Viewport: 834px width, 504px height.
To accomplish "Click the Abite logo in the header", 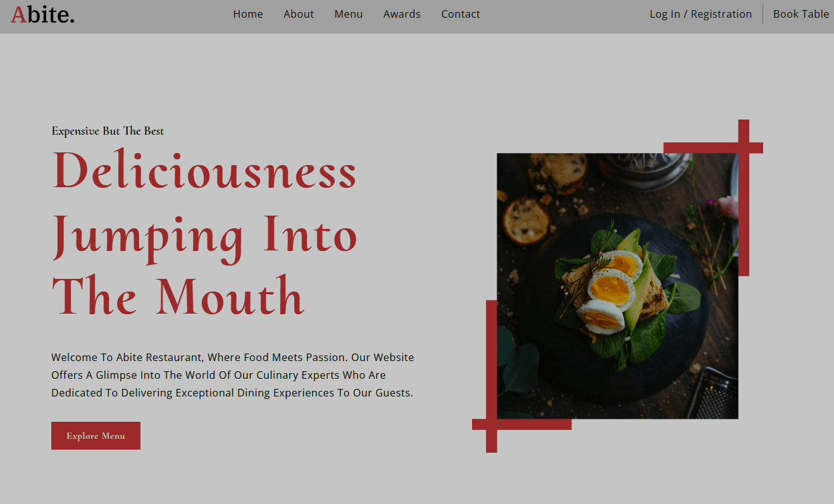I will tap(43, 14).
